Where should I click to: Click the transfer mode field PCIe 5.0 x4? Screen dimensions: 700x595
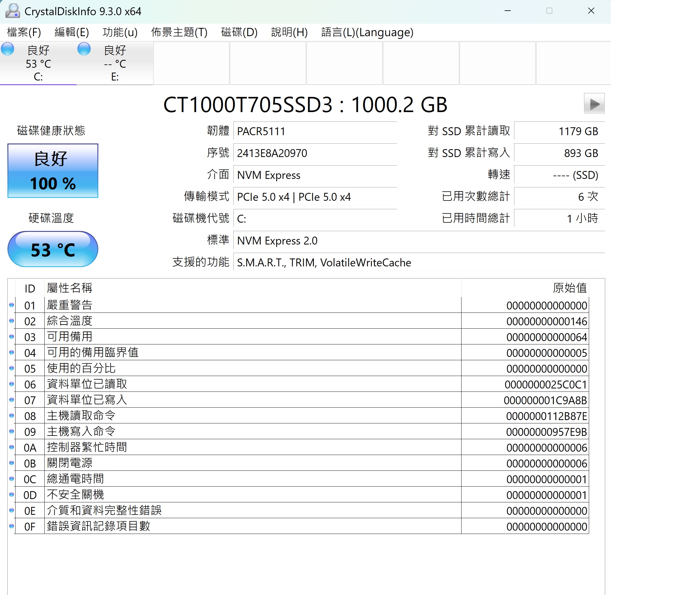click(x=315, y=197)
